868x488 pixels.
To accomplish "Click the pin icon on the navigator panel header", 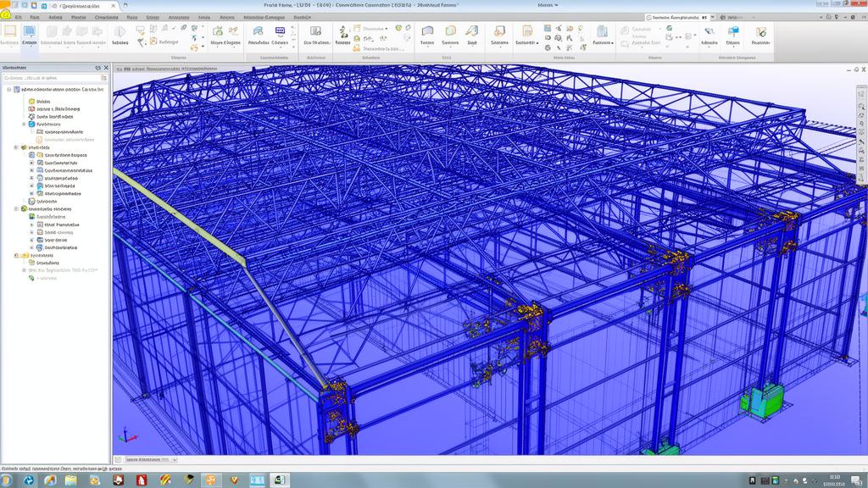I will tap(97, 68).
